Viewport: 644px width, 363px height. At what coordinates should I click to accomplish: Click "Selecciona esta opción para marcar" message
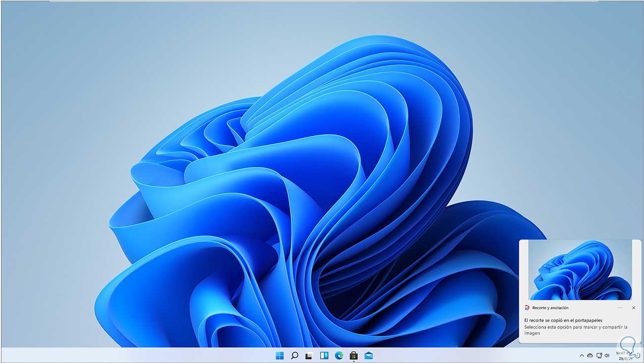[x=576, y=330]
